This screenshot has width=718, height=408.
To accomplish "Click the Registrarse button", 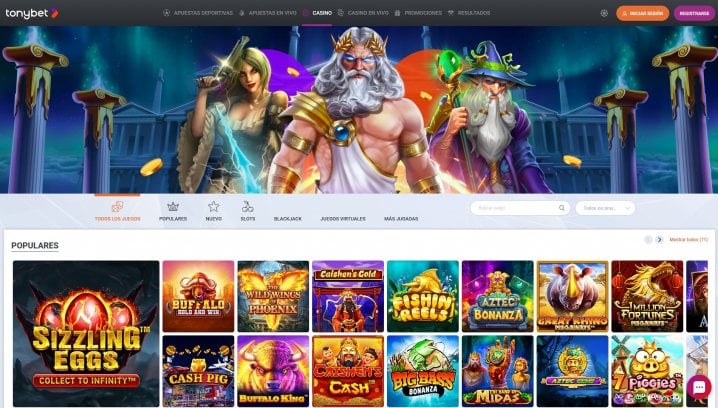I will point(694,13).
